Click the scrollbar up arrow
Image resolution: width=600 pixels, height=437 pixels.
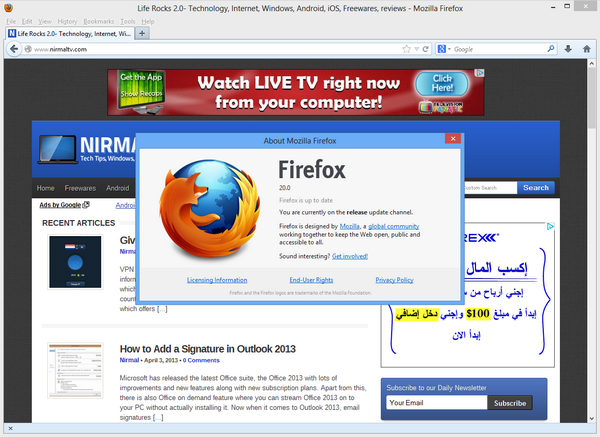[x=592, y=64]
